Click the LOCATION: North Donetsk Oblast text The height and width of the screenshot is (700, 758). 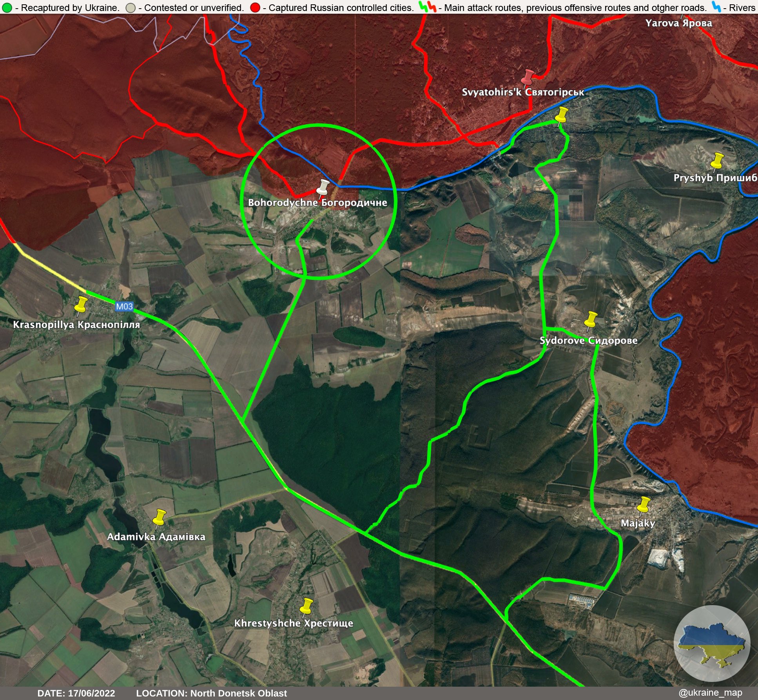[x=211, y=693]
